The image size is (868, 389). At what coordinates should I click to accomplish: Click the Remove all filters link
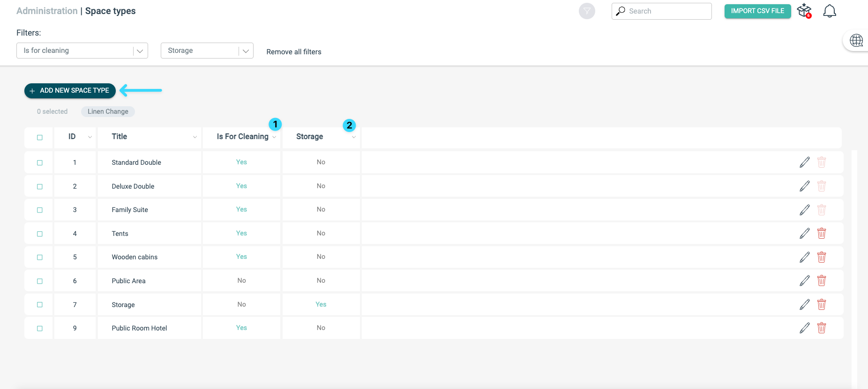pos(294,52)
